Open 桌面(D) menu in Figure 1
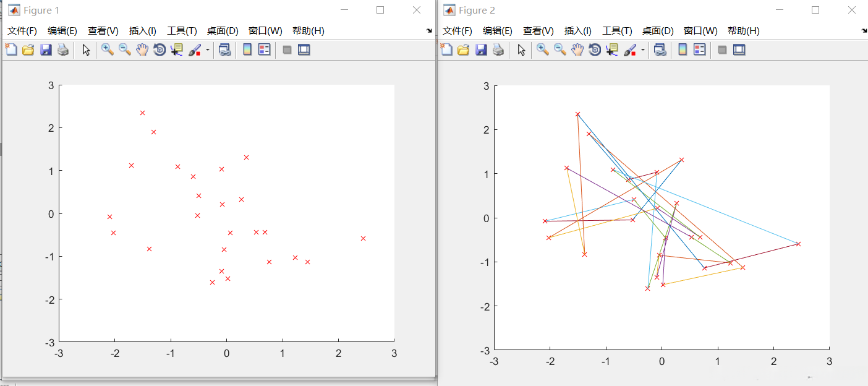This screenshot has width=868, height=386. pos(223,31)
